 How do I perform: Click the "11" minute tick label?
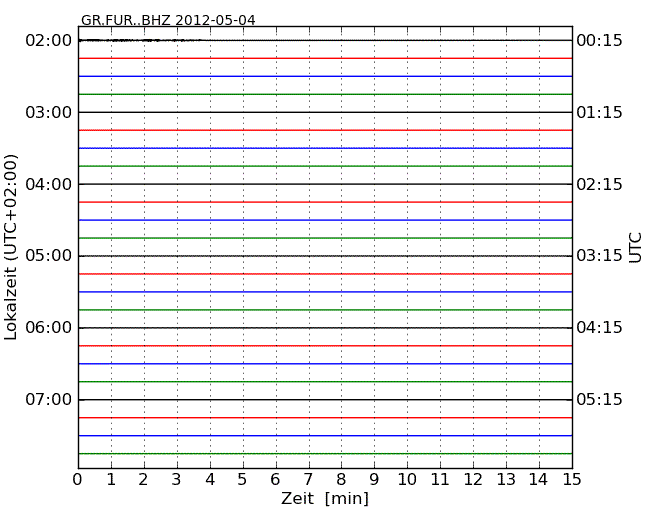[x=440, y=479]
